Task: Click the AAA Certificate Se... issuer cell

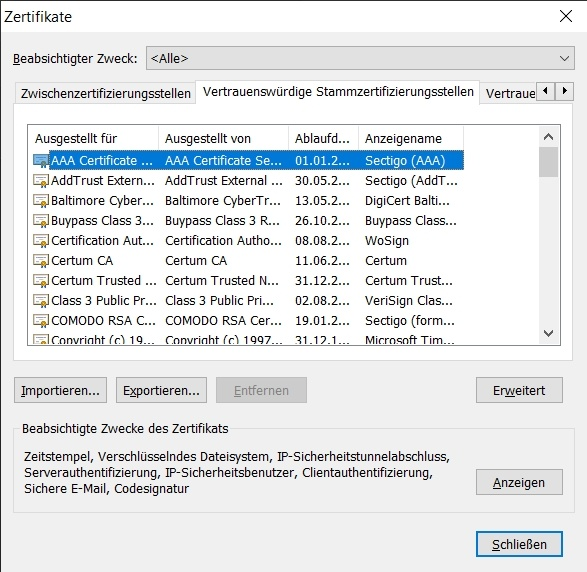Action: pos(223,161)
